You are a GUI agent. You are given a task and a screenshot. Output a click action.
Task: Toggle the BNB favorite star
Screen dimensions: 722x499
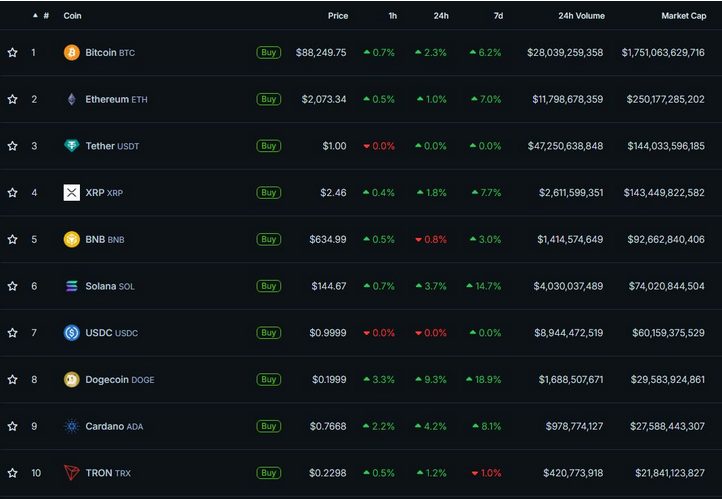tap(12, 239)
